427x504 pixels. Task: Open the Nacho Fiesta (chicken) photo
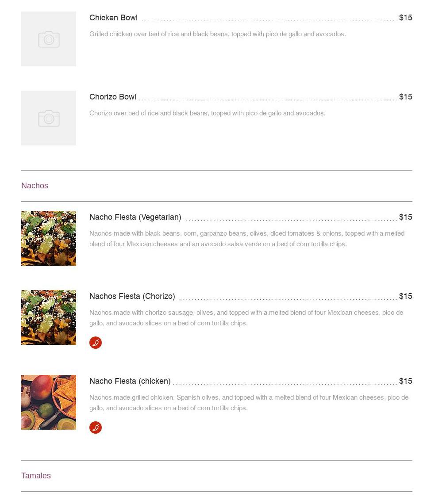(x=49, y=402)
